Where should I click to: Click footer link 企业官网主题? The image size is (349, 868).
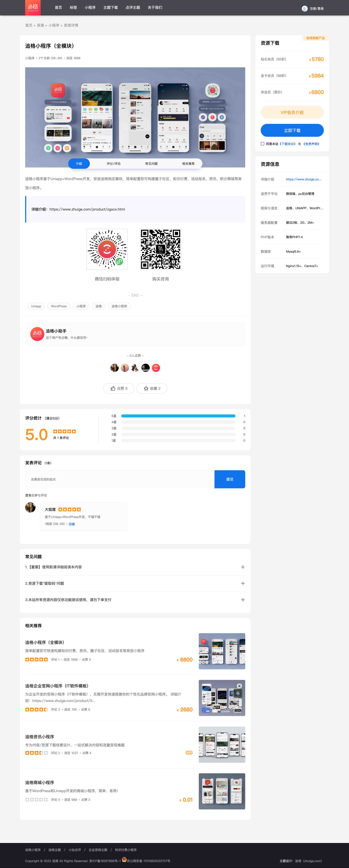98,850
